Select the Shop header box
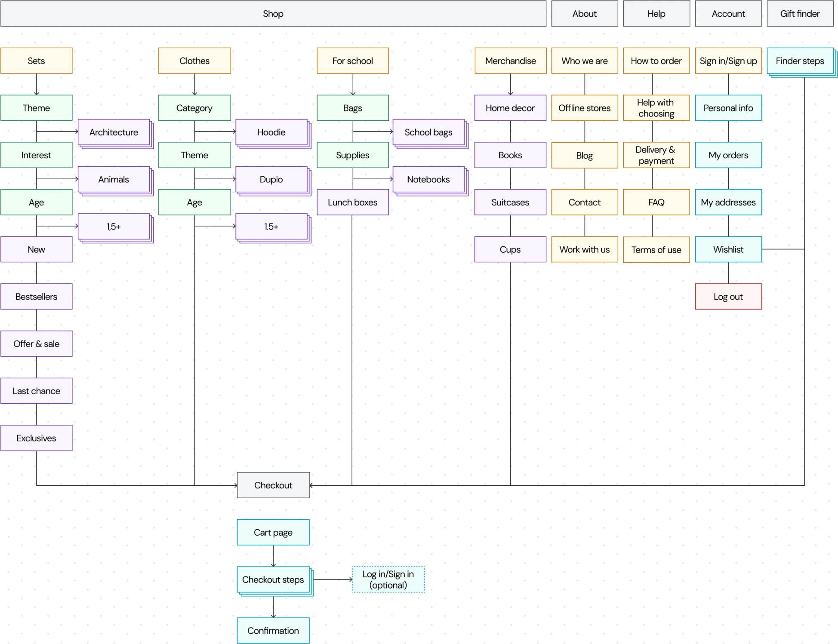The height and width of the screenshot is (644, 838). point(273,14)
